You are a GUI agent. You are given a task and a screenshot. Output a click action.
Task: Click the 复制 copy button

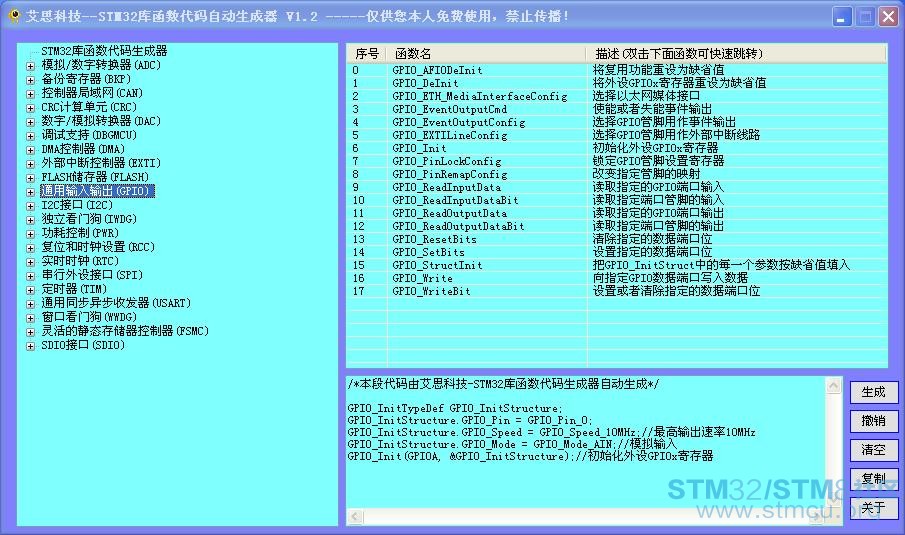click(x=874, y=478)
